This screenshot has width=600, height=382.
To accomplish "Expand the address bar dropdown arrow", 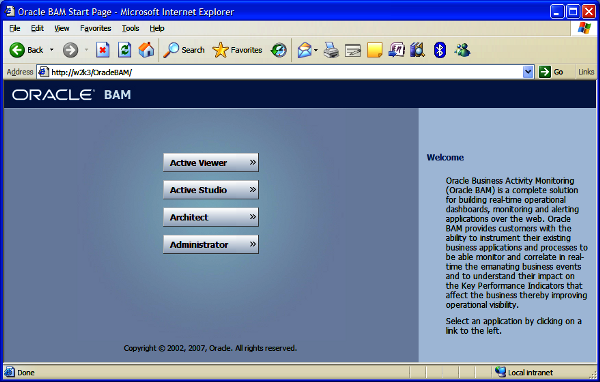I will pos(528,72).
